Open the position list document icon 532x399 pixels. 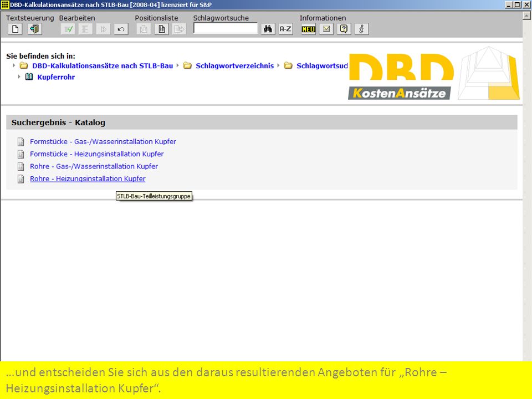tap(161, 29)
